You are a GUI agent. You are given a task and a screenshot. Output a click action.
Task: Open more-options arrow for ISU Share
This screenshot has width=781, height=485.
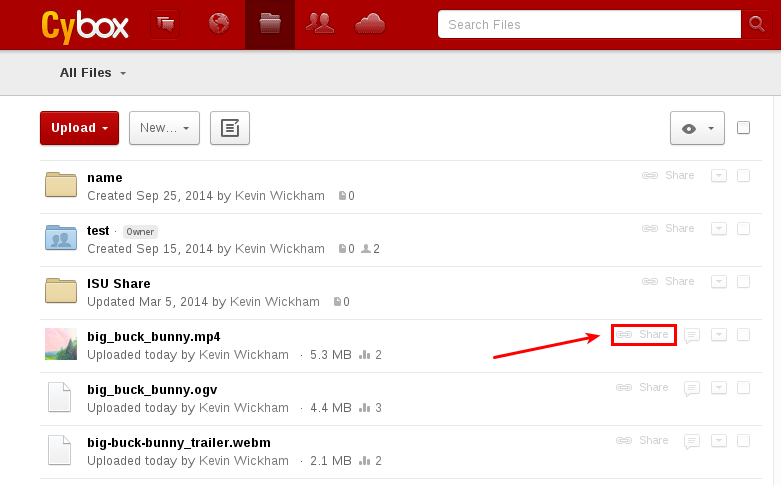719,282
